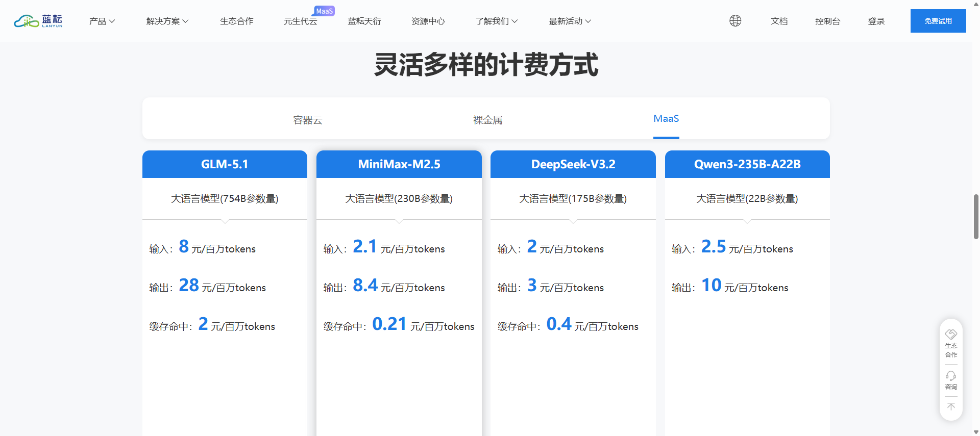Select the DeepSeek-V3.2 card header
Screen dimensions: 980x436
click(573, 164)
